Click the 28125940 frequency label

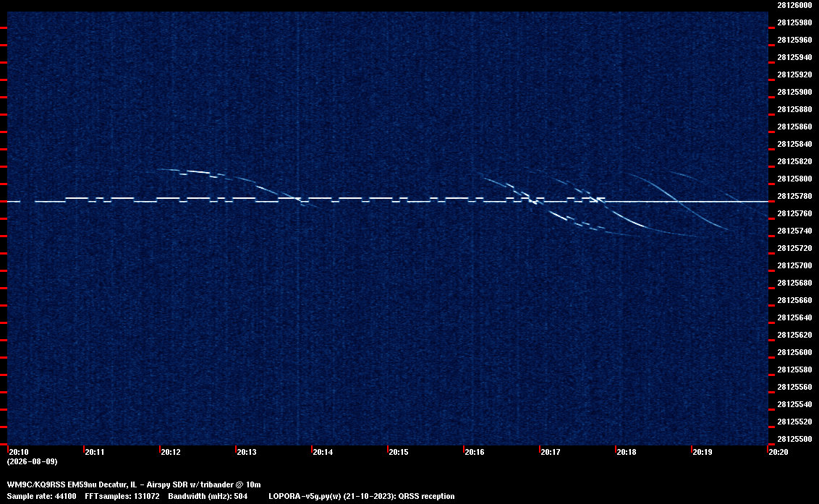[794, 57]
